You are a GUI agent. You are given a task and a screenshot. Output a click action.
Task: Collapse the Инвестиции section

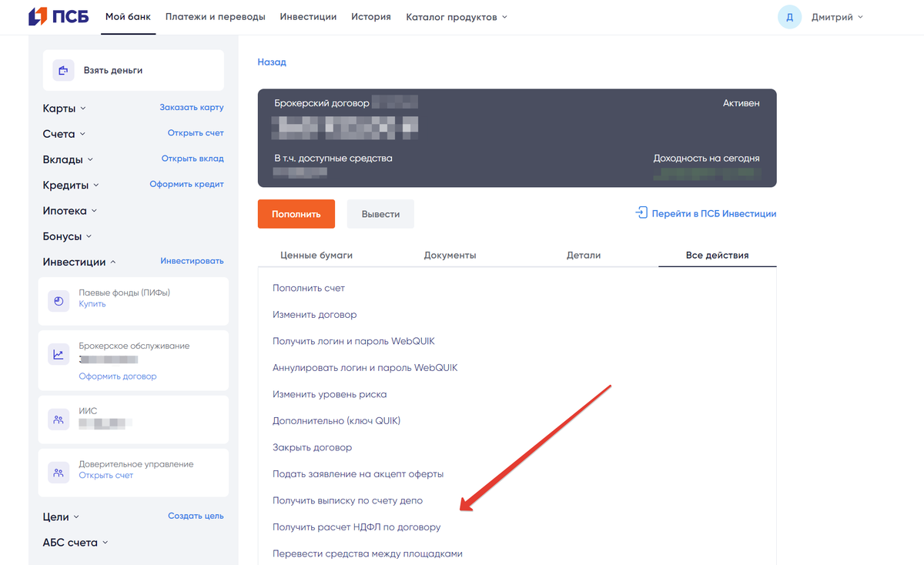(x=80, y=262)
